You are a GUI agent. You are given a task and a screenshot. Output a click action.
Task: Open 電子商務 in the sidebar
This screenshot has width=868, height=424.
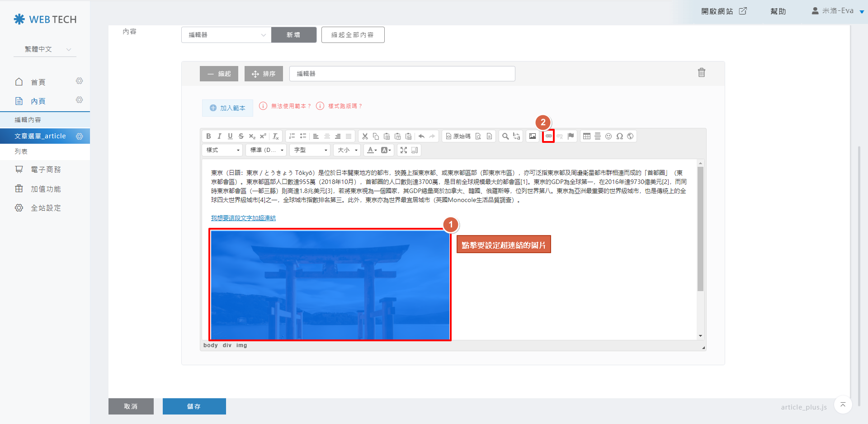point(45,170)
